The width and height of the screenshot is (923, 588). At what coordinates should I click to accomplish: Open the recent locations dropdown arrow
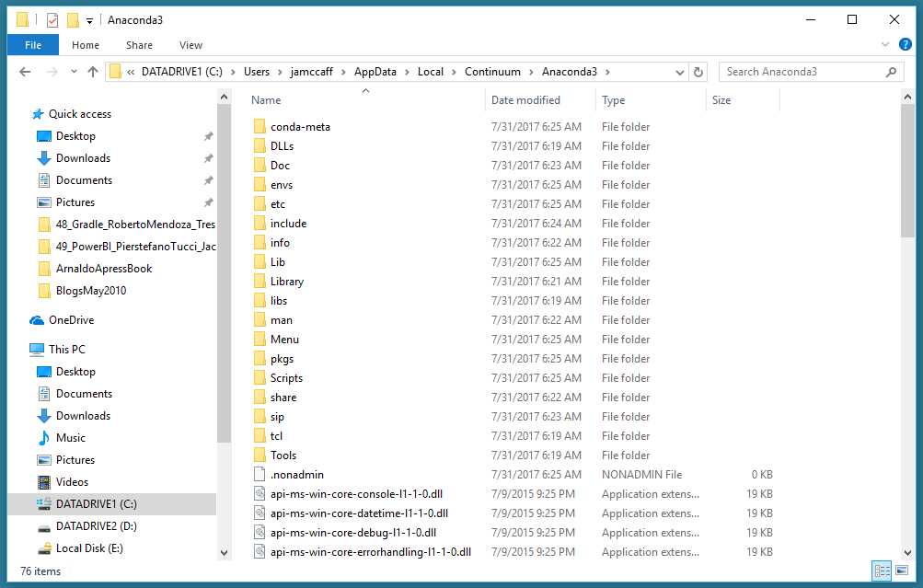(74, 72)
